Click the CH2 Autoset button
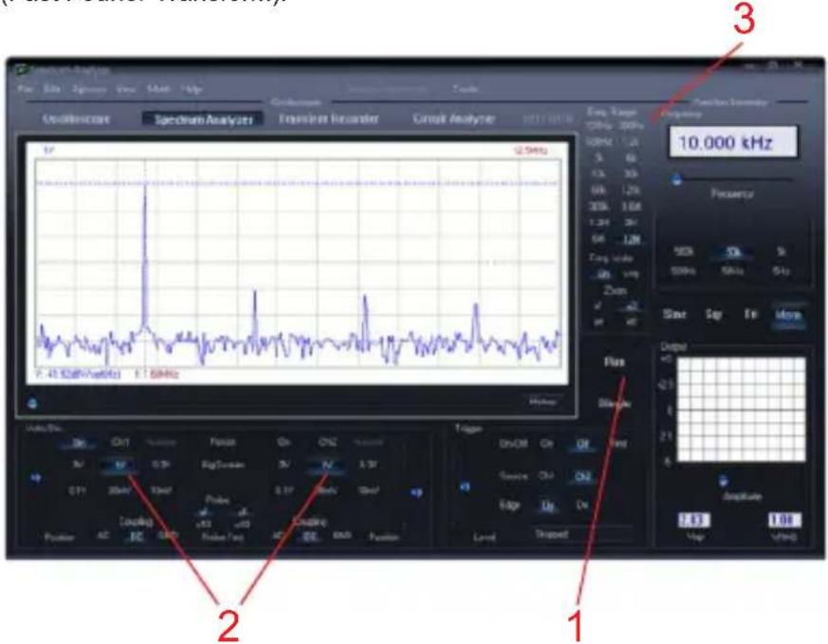This screenshot has width=828, height=644. click(x=368, y=442)
